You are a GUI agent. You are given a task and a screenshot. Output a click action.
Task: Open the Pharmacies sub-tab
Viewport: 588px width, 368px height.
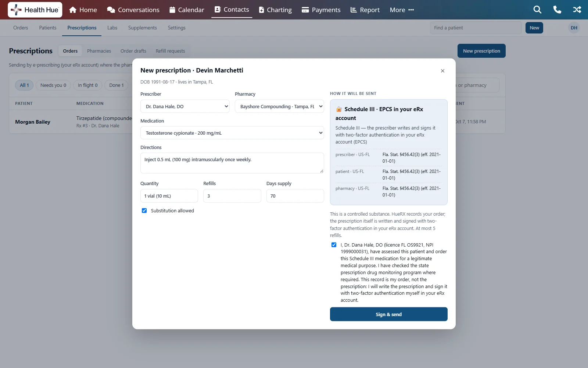[x=99, y=51]
